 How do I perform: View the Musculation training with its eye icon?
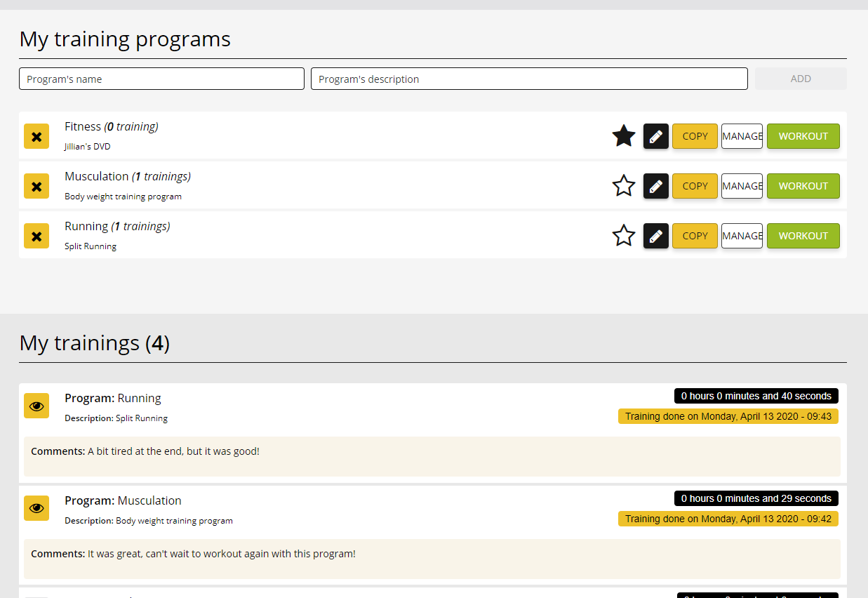tap(36, 508)
